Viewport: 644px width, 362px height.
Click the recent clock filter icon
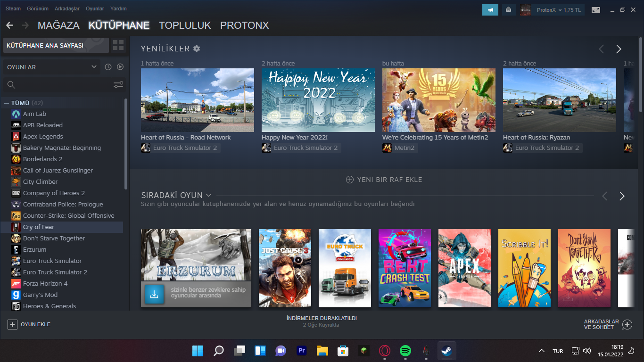(108, 67)
